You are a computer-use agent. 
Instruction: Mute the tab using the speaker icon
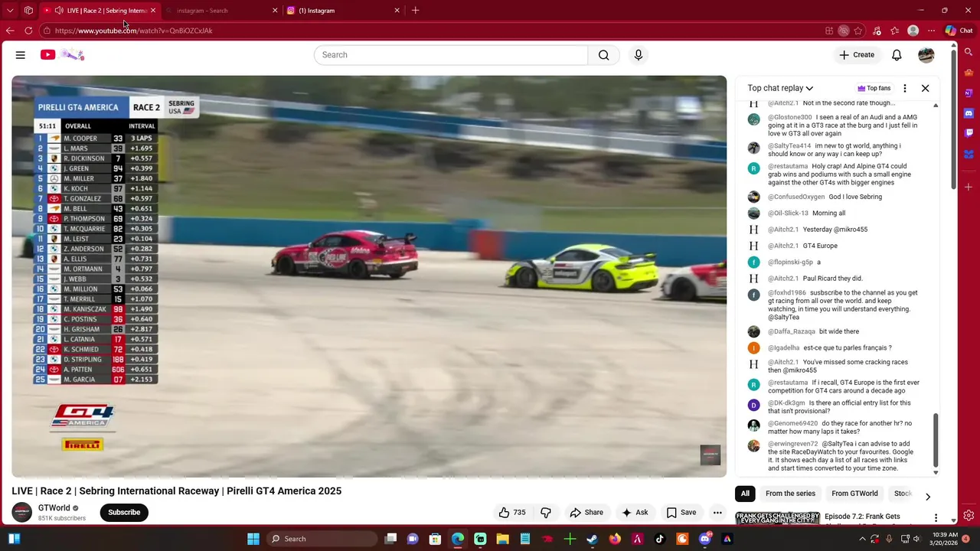tap(59, 11)
